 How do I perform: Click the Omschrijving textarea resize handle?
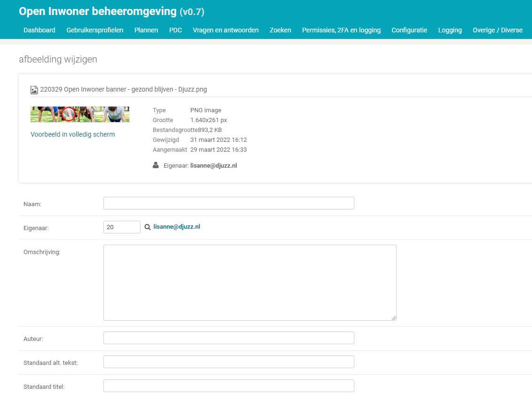(x=393, y=317)
